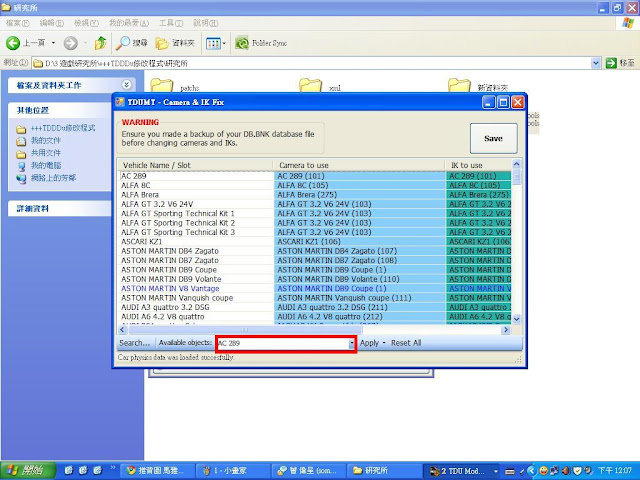Select the ALFA Brera vehicle row
The image size is (640, 480).
(197, 195)
